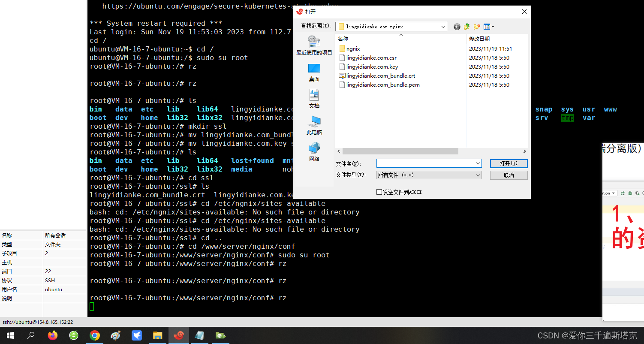The width and height of the screenshot is (644, 344).
Task: Launch Google Chrome from the taskbar
Action: click(94, 335)
